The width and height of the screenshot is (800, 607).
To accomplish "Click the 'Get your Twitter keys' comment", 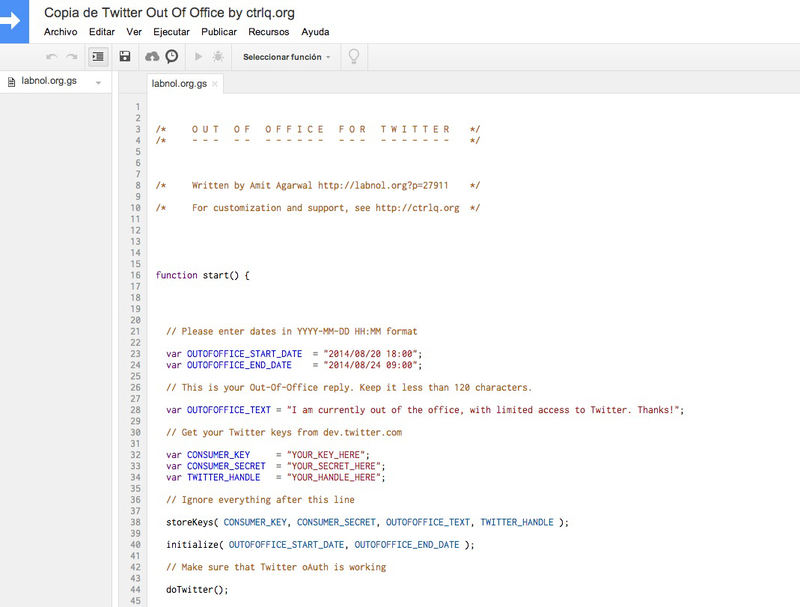I will (284, 433).
